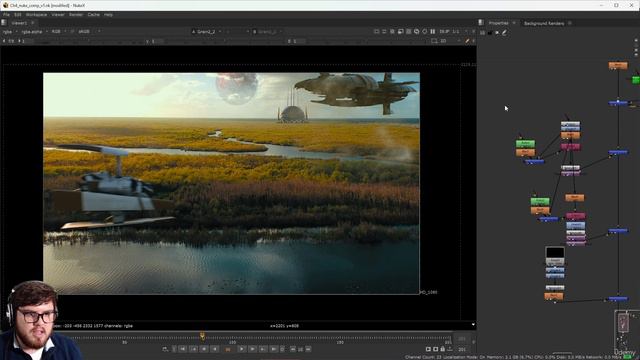The width and height of the screenshot is (640, 360).
Task: Click the saturation S value field
Action: click(x=299, y=41)
